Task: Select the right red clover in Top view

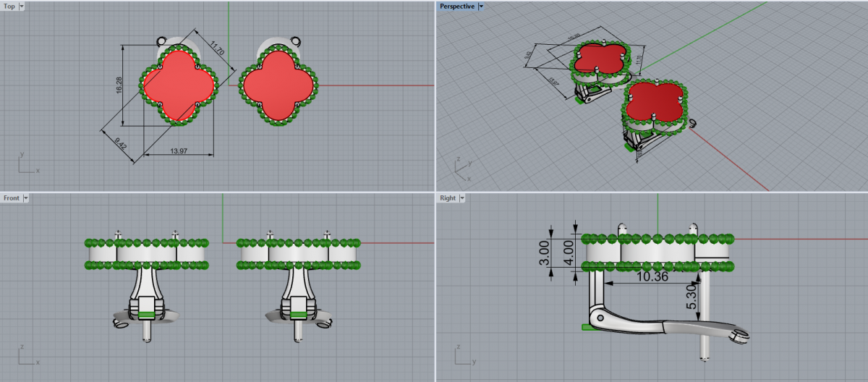Action: point(279,85)
